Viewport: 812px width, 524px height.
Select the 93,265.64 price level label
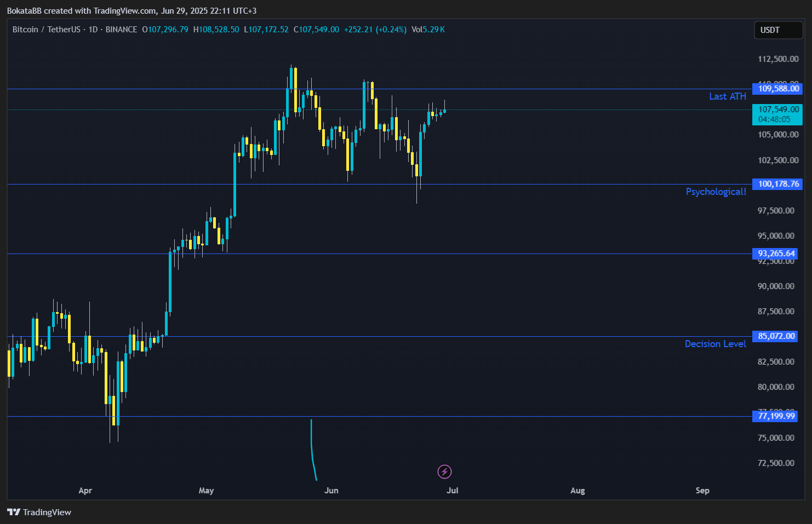[776, 254]
